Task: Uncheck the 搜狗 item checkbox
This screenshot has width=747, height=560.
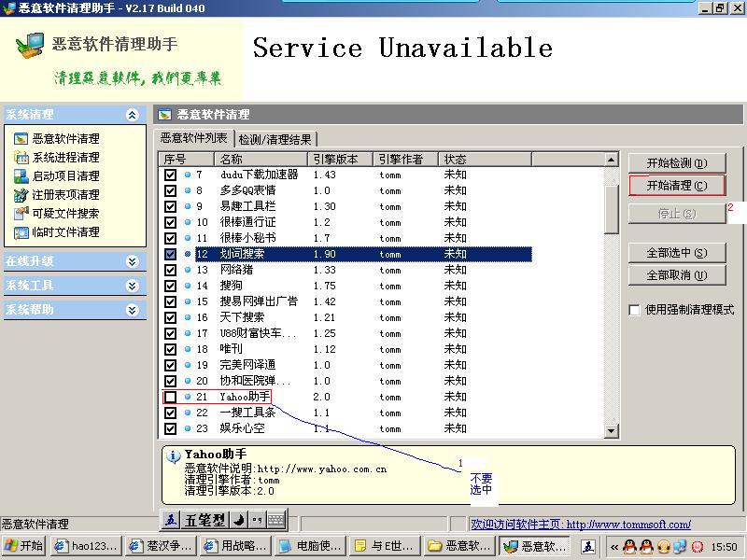Action: [170, 286]
